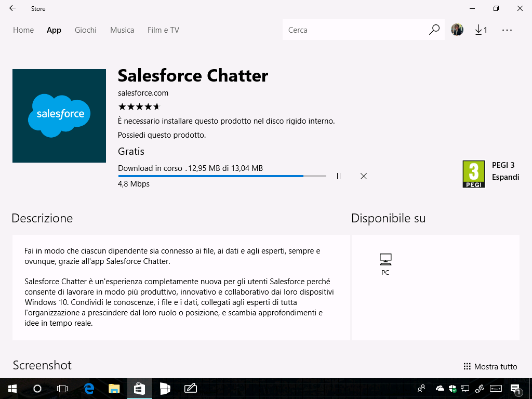Open Task View on the taskbar
This screenshot has width=532, height=399.
(x=62, y=389)
